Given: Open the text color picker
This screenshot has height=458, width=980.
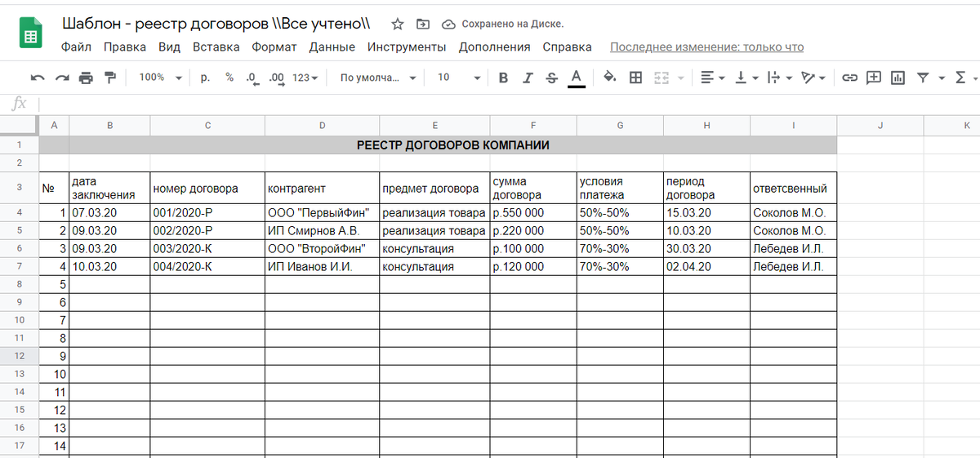Looking at the screenshot, I should click(x=576, y=78).
